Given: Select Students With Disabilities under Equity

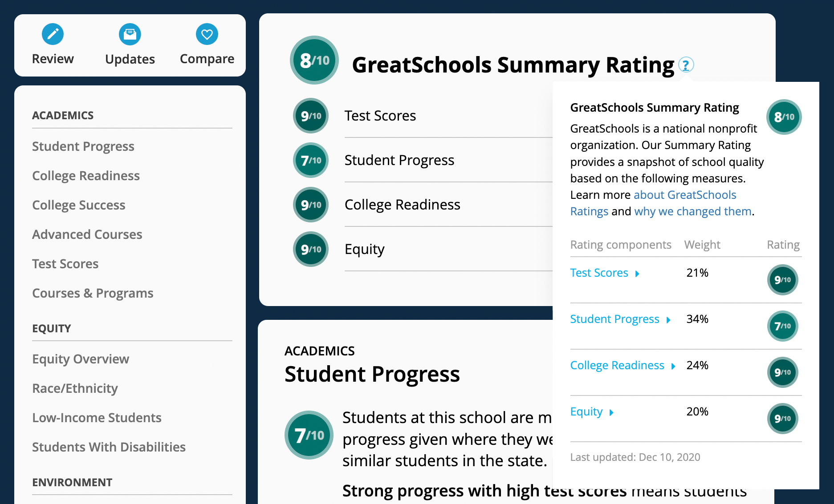Looking at the screenshot, I should pos(109,447).
